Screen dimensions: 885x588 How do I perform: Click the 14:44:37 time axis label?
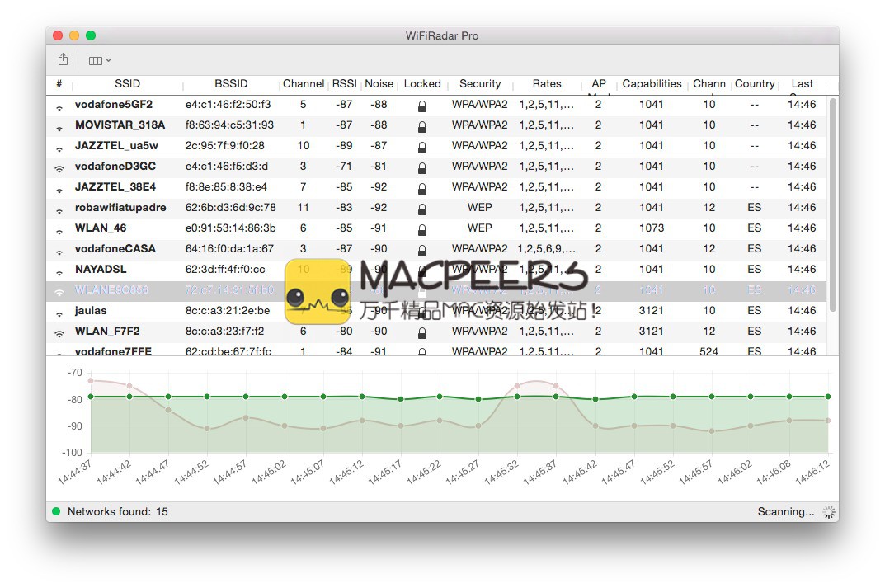[x=74, y=473]
